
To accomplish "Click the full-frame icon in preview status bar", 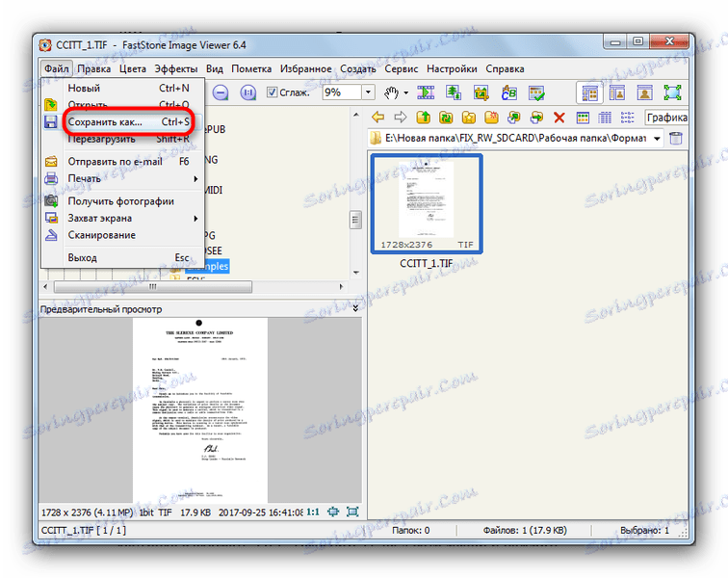I will pos(352,512).
